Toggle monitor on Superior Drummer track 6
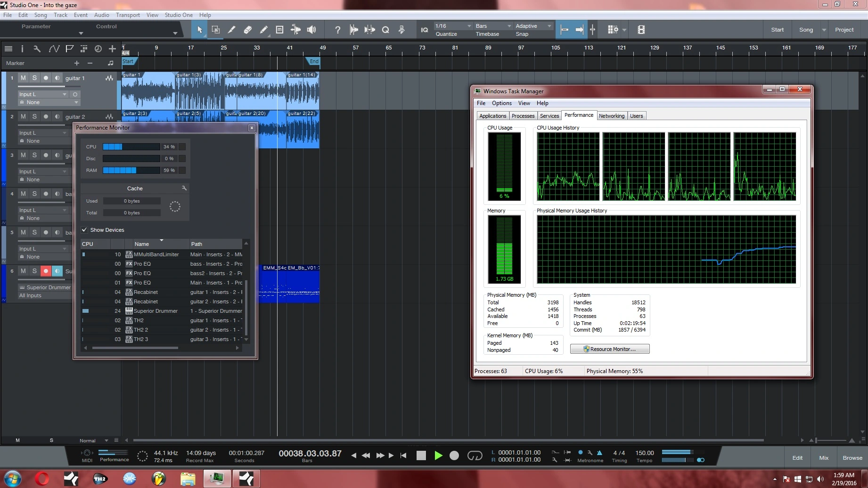This screenshot has width=868, height=488. (x=57, y=271)
